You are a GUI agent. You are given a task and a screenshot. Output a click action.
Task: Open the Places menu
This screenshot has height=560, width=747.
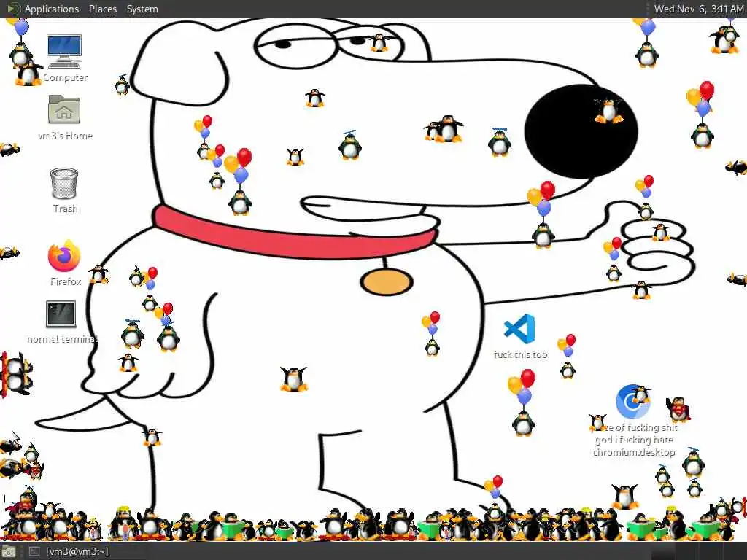(102, 9)
